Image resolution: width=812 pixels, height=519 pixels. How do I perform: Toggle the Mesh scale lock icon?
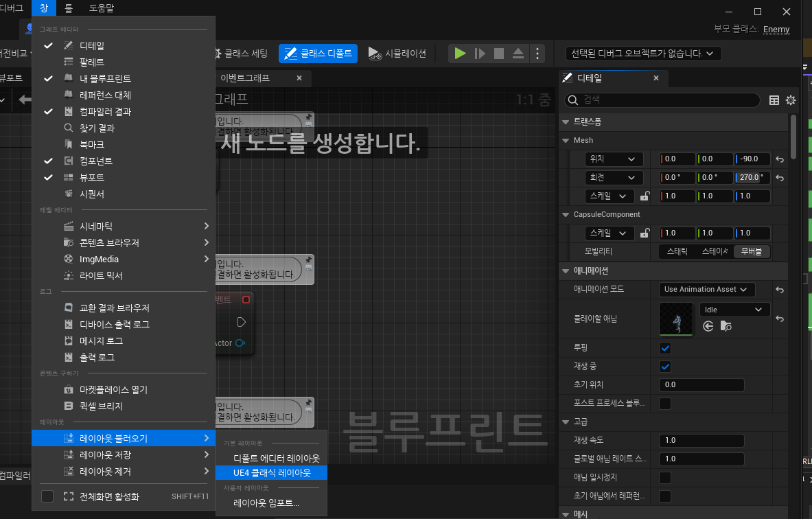click(x=645, y=196)
